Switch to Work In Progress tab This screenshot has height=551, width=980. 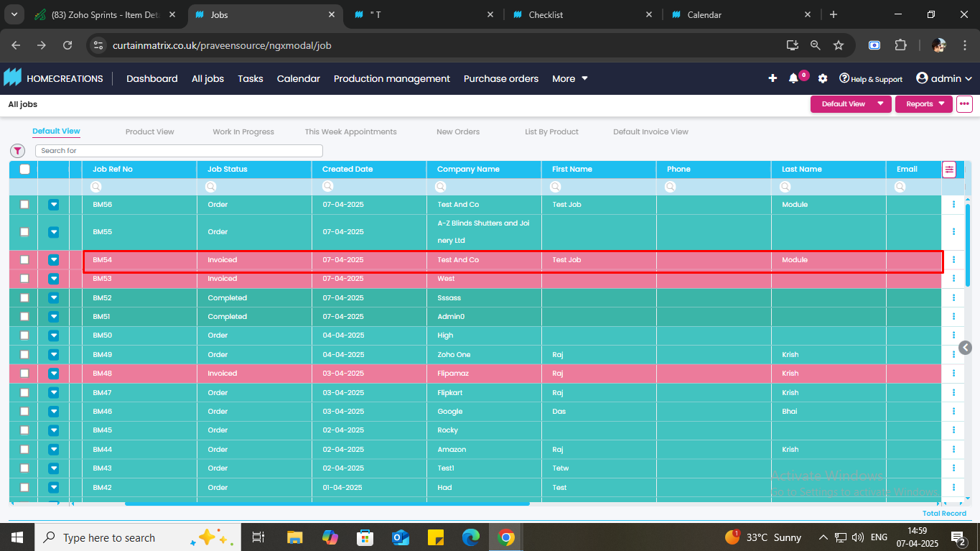[x=243, y=132]
